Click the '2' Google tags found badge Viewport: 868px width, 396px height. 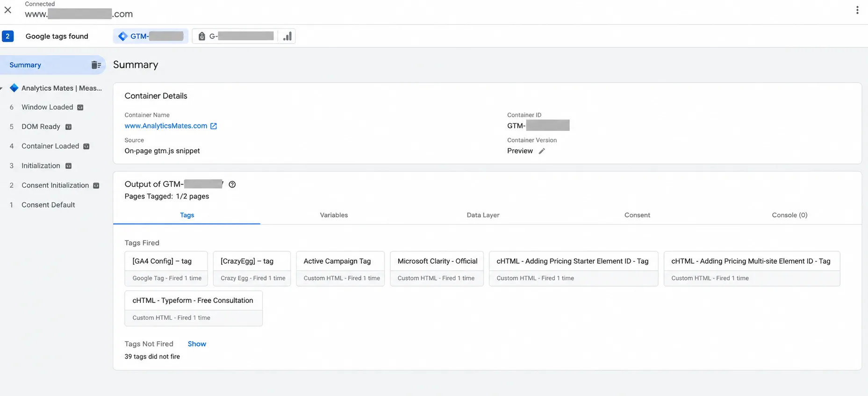click(x=7, y=36)
